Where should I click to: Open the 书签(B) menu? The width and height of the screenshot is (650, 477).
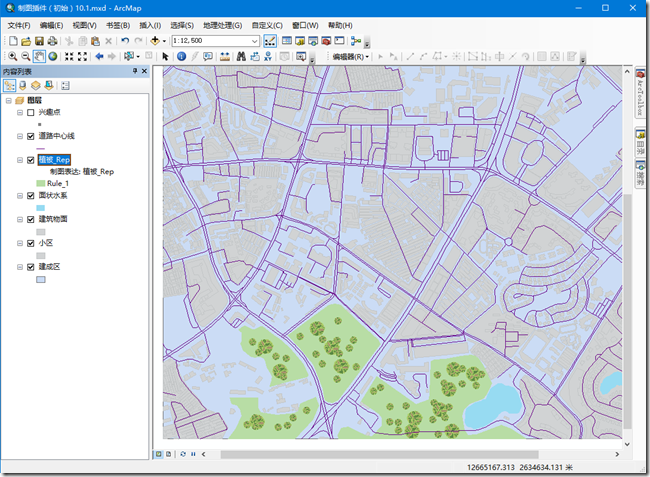[118, 25]
